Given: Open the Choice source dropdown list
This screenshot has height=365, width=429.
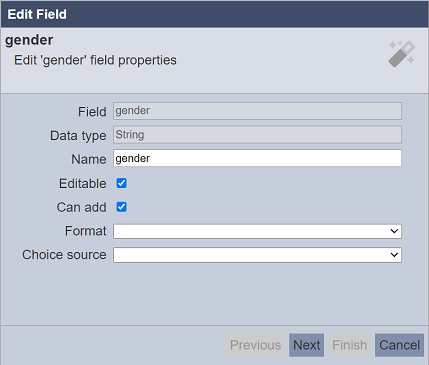Looking at the screenshot, I should (x=257, y=255).
